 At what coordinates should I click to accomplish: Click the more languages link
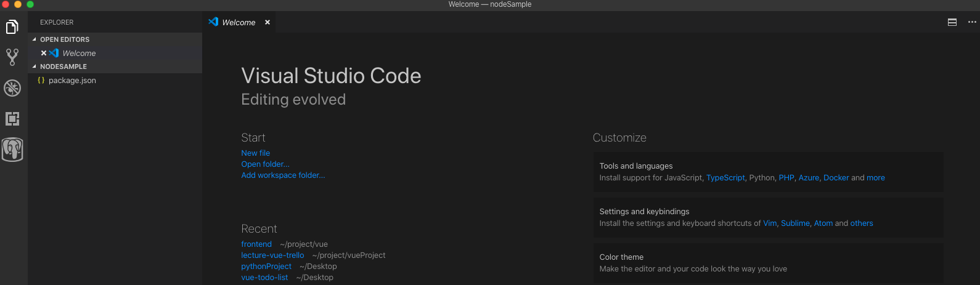coord(876,178)
